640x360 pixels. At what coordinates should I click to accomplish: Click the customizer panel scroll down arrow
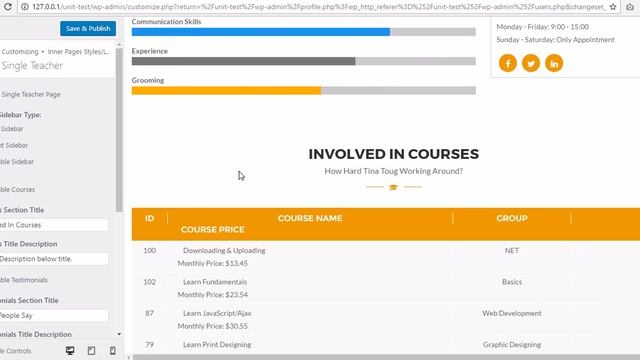pyautogui.click(x=119, y=334)
